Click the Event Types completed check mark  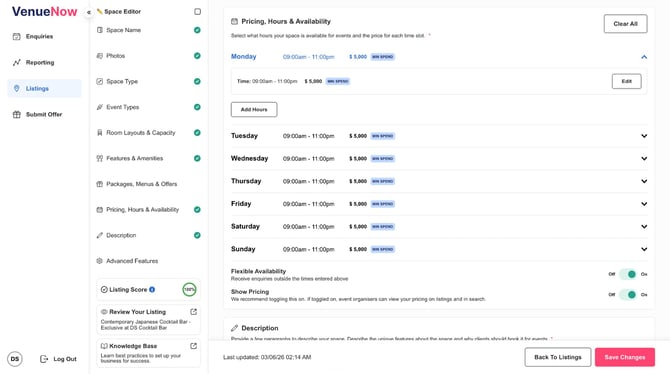click(x=197, y=107)
